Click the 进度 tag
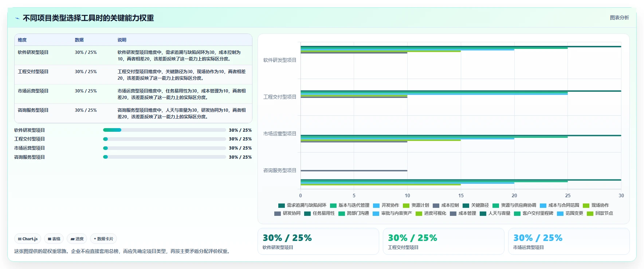Screen dimensions: 644x269 point(77,239)
